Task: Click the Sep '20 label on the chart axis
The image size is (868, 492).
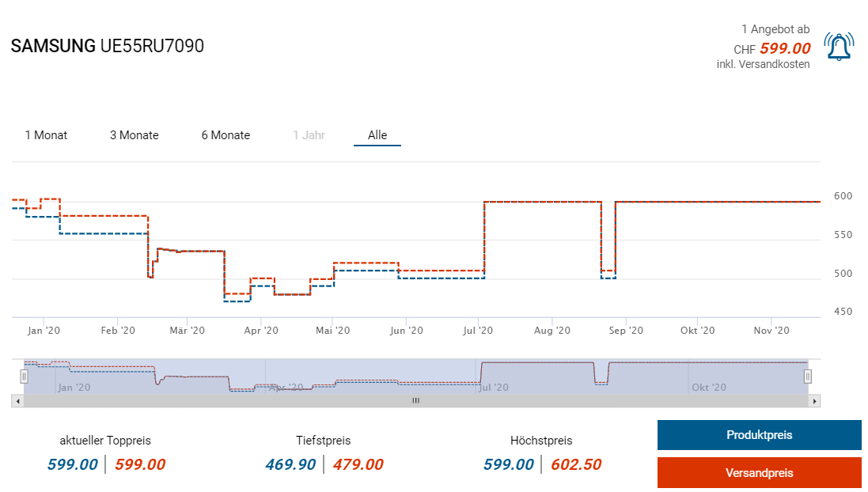Action: pos(625,331)
